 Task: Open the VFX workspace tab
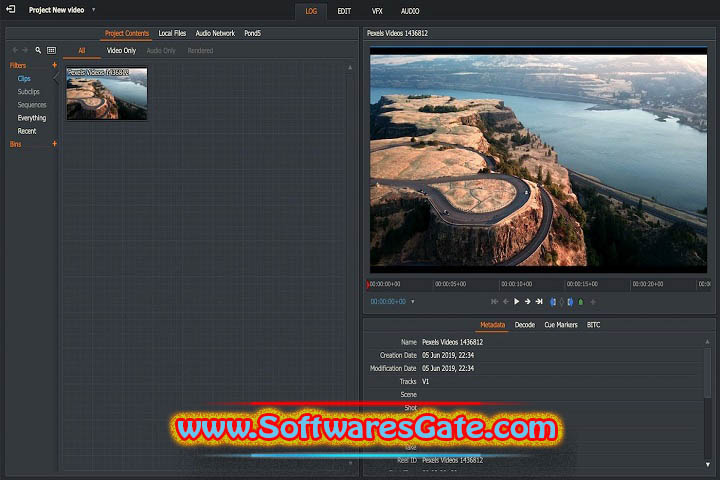(x=377, y=11)
